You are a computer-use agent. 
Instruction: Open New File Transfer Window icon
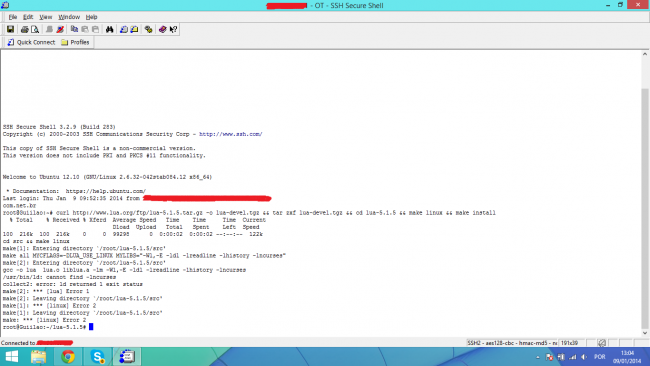134,29
